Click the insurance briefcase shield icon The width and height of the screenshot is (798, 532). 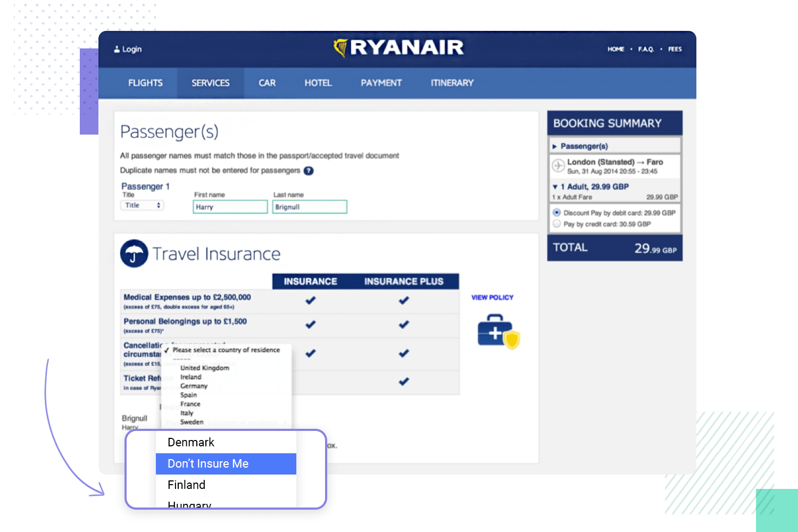click(498, 331)
